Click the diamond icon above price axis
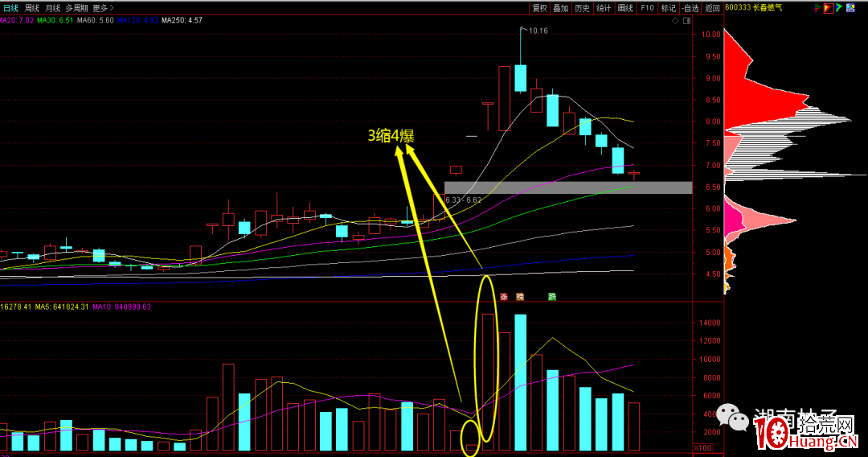868x457 pixels. point(675,21)
